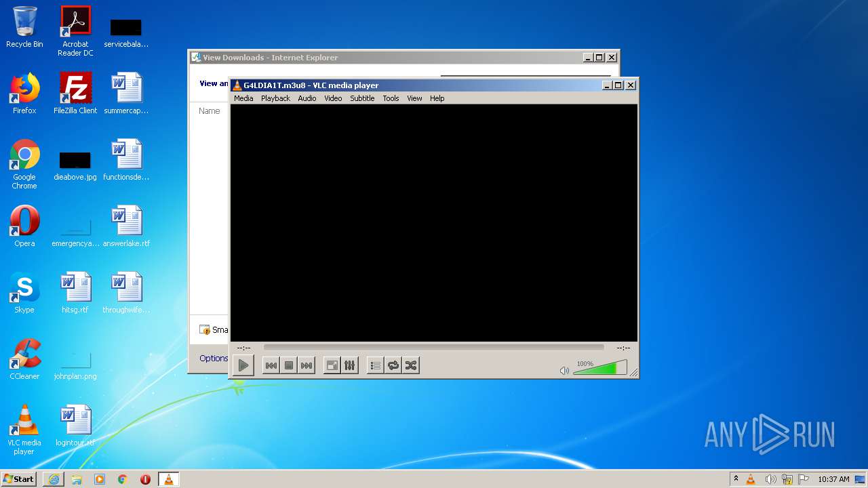This screenshot has width=868, height=488.
Task: Select the CCleaner desktop shortcut
Action: click(x=24, y=359)
